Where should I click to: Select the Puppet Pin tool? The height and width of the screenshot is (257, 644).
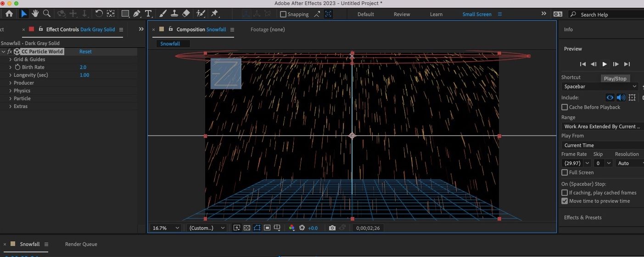point(214,14)
